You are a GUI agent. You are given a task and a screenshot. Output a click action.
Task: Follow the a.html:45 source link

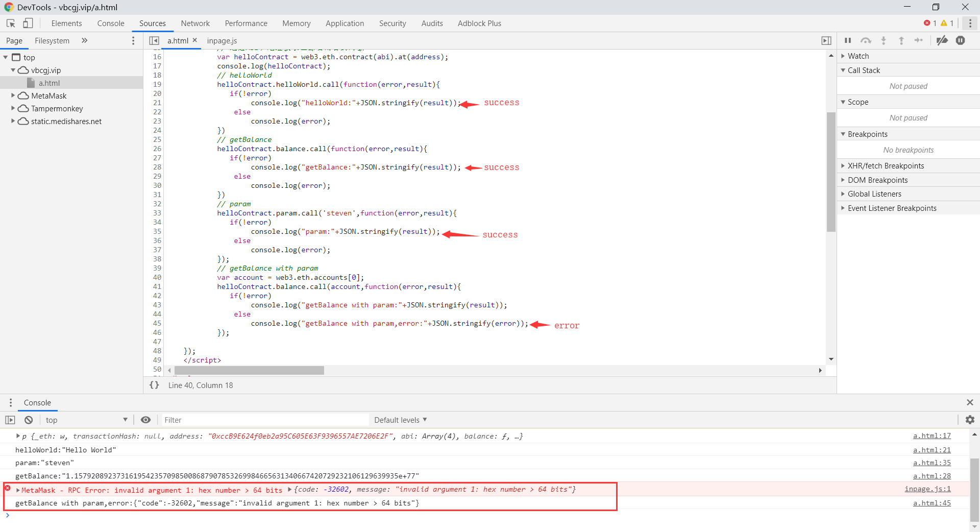932,503
